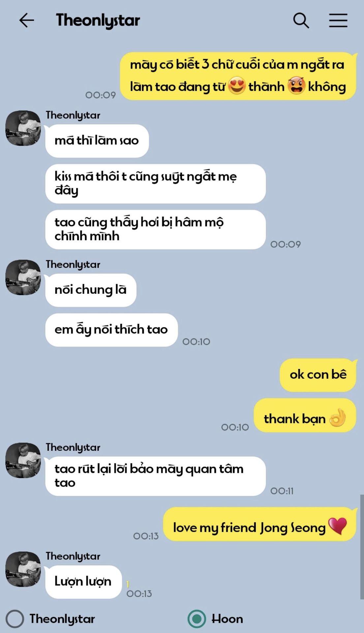Open the avatar beside the 'Lượn lượn' message

[x=23, y=569]
